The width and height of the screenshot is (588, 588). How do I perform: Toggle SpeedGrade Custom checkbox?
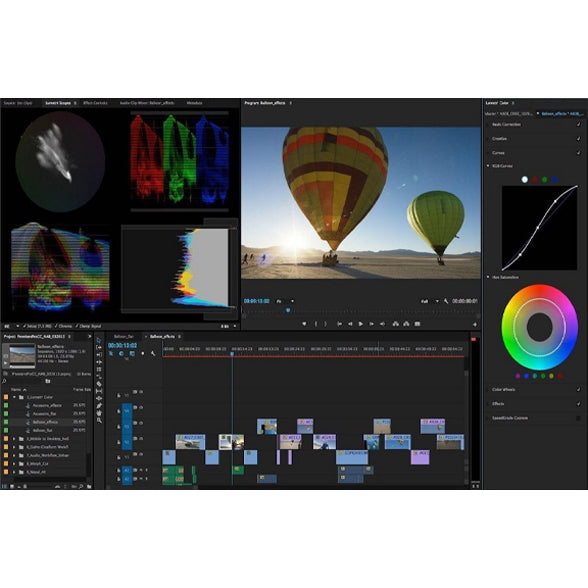(579, 418)
